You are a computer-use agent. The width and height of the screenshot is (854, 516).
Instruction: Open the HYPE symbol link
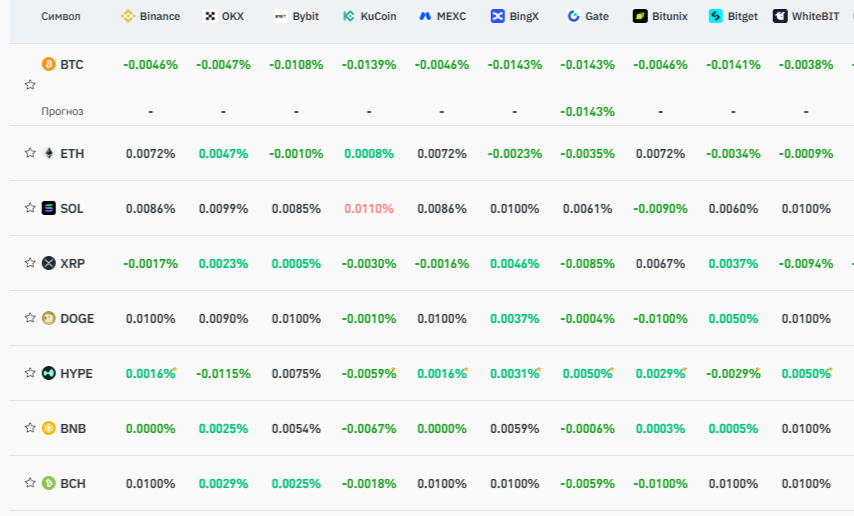(76, 373)
